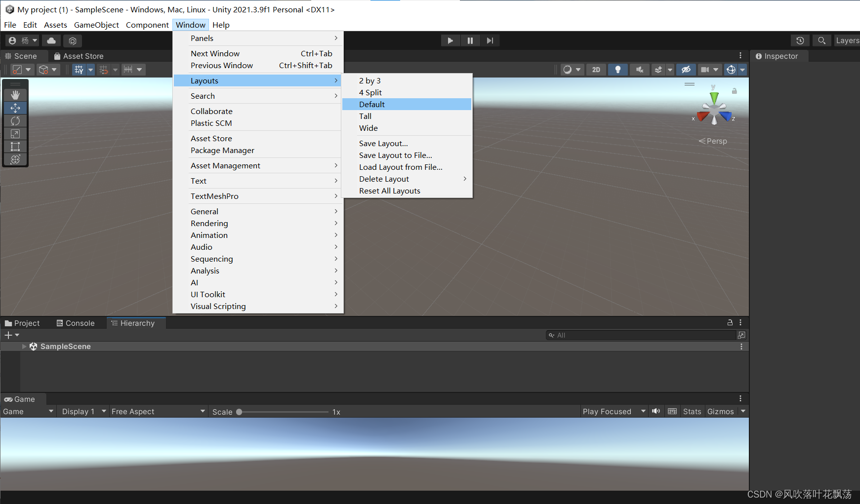Image resolution: width=860 pixels, height=504 pixels.
Task: Toggle 2D view mode
Action: [596, 70]
